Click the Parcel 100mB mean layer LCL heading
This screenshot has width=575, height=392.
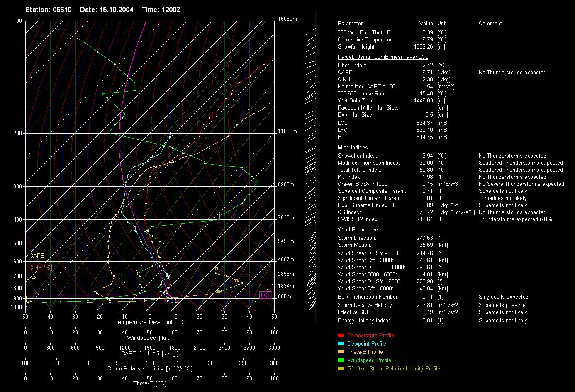[x=383, y=57]
